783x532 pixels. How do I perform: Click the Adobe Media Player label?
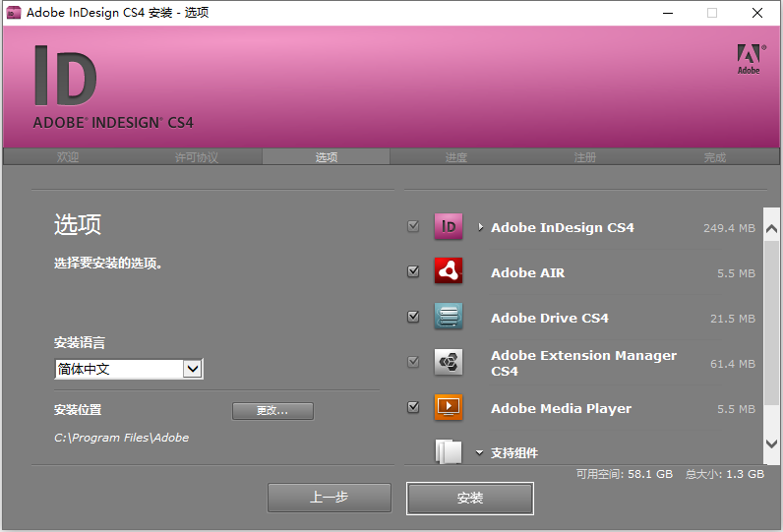point(561,409)
